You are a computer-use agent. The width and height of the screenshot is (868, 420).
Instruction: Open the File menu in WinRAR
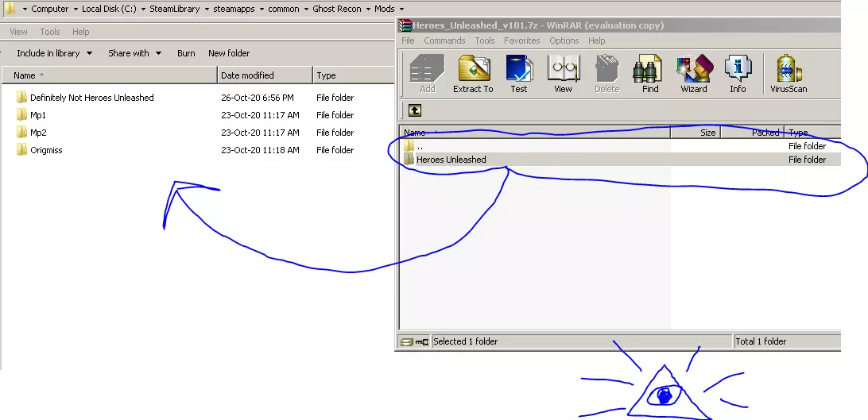coord(408,40)
